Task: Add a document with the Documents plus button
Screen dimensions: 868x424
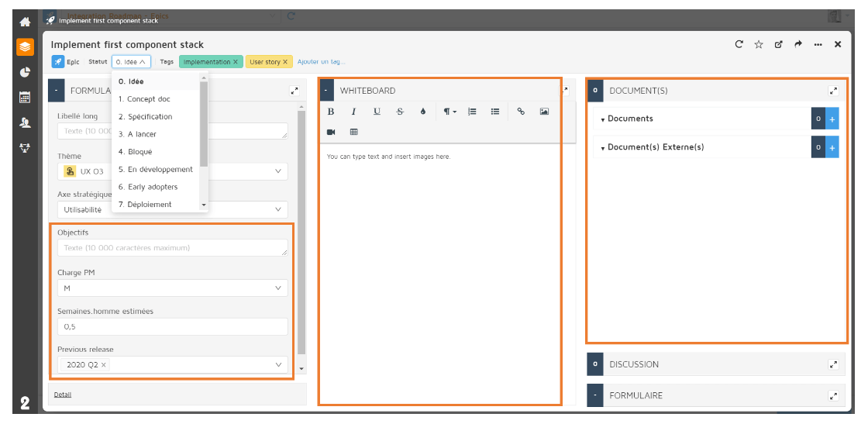Action: tap(832, 119)
